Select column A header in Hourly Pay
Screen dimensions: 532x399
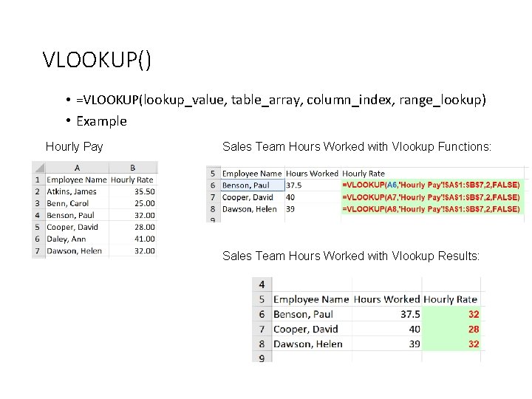[x=77, y=168]
